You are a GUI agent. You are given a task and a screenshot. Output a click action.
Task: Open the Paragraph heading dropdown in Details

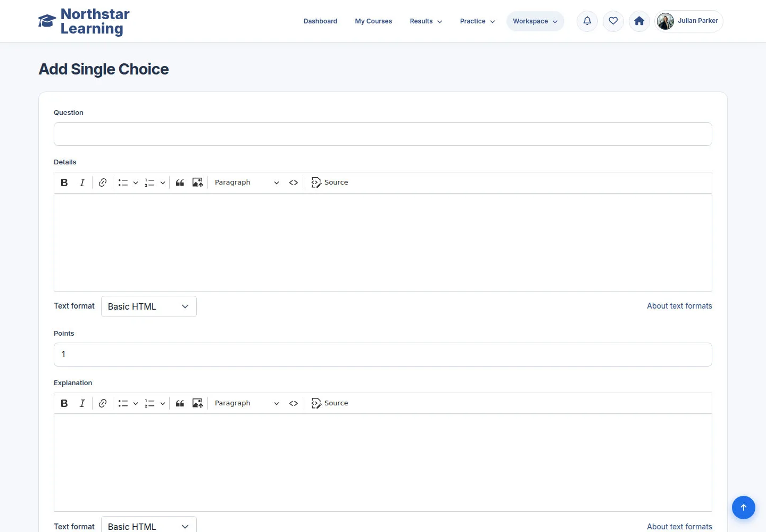coord(247,182)
